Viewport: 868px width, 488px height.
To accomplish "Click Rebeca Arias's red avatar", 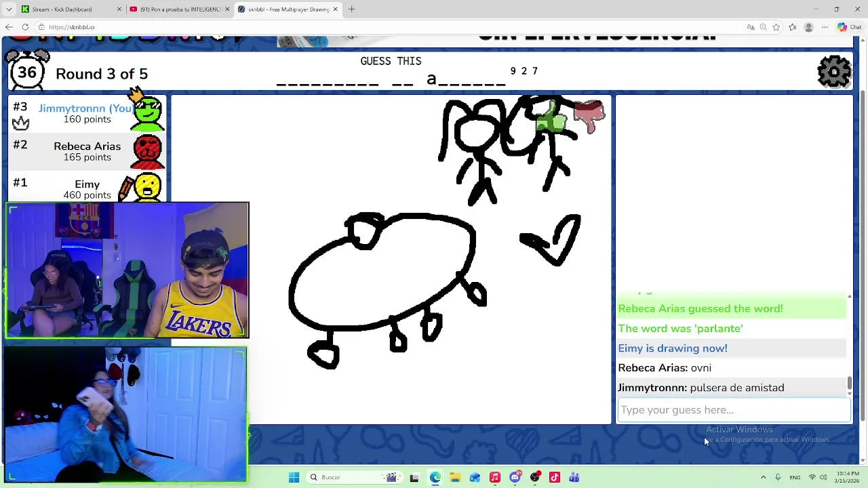I will [147, 151].
